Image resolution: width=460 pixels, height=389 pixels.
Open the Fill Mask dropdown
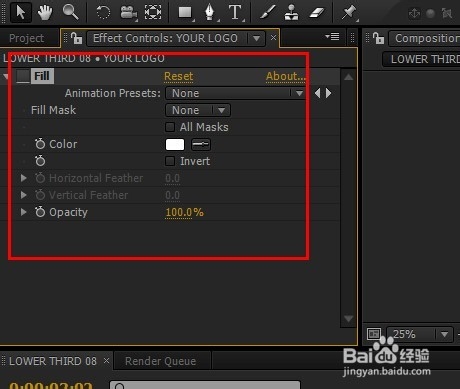click(198, 110)
